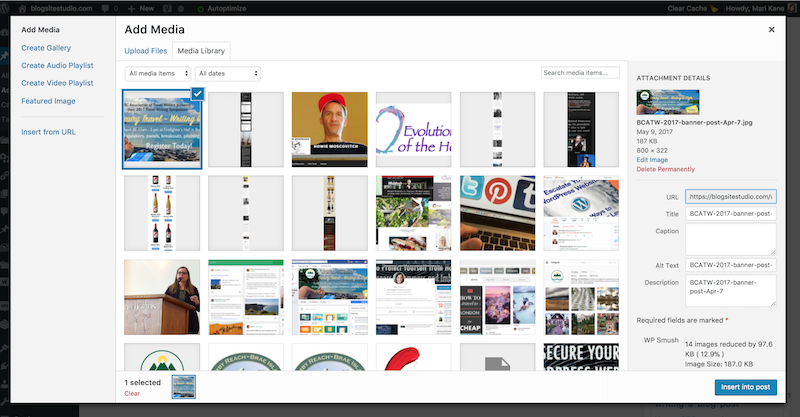800x417 pixels.
Task: Edit the Alt Text field
Action: pos(731,265)
